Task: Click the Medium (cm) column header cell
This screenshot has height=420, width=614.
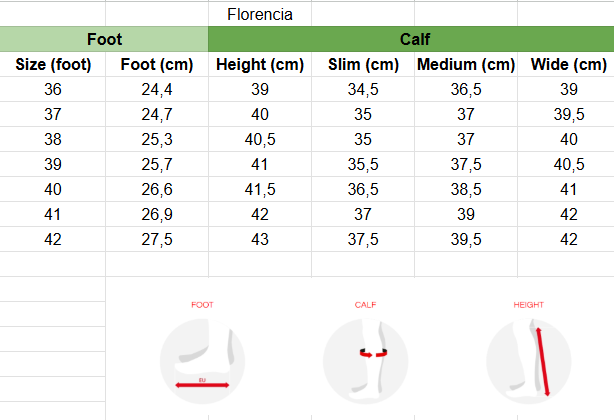Action: [x=466, y=65]
